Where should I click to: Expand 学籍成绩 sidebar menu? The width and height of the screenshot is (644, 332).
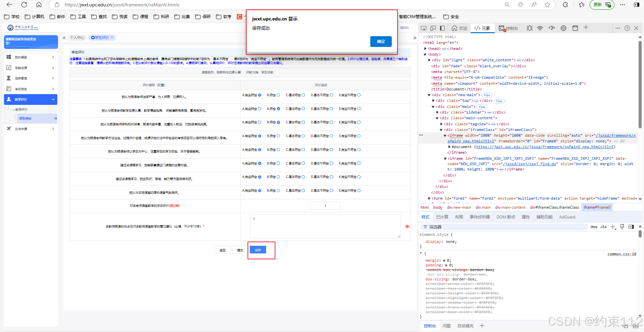pyautogui.click(x=31, y=68)
